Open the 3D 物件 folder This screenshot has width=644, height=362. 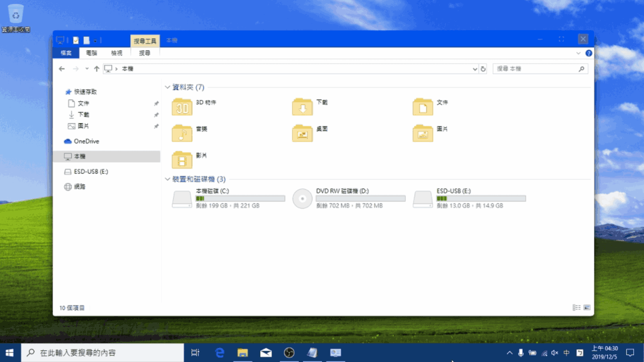(x=194, y=107)
